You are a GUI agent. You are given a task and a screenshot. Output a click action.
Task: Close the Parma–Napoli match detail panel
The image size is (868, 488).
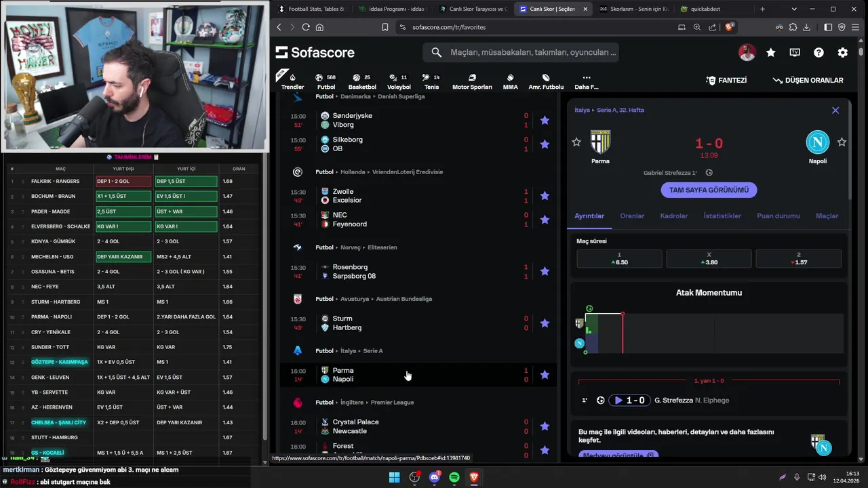[x=835, y=110]
